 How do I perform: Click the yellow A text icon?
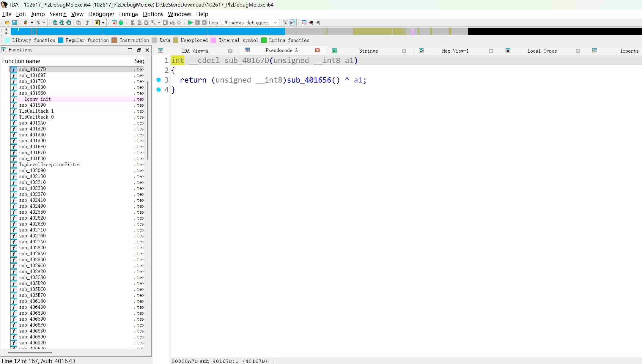97,23
